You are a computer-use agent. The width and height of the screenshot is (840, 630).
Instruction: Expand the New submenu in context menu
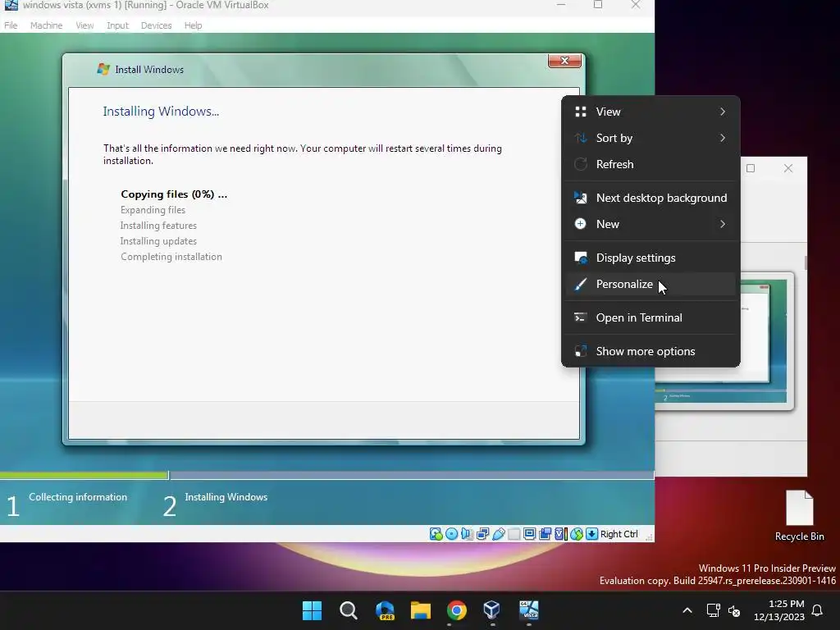coord(651,224)
